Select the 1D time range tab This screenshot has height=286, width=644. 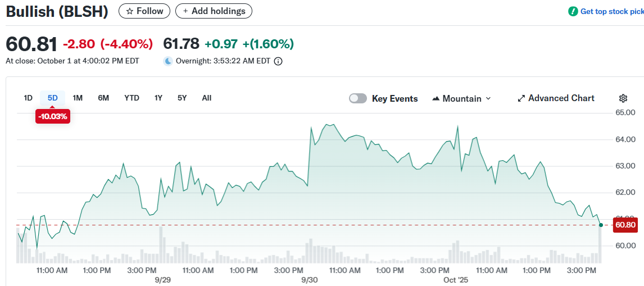(x=28, y=98)
